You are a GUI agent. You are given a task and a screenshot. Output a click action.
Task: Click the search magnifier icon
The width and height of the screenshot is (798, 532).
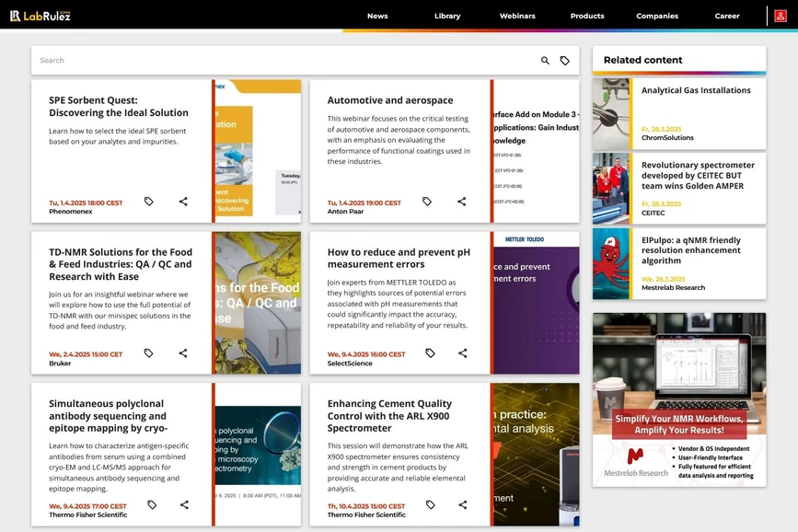pyautogui.click(x=545, y=61)
